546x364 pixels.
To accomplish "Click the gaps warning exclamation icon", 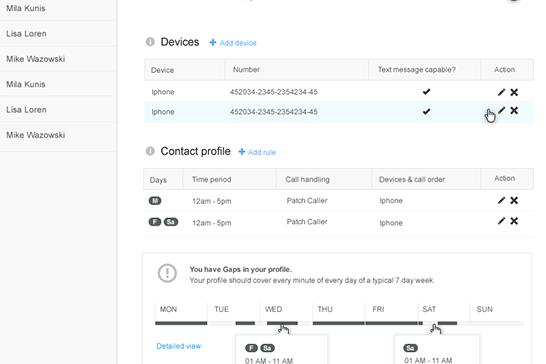I will (x=167, y=273).
